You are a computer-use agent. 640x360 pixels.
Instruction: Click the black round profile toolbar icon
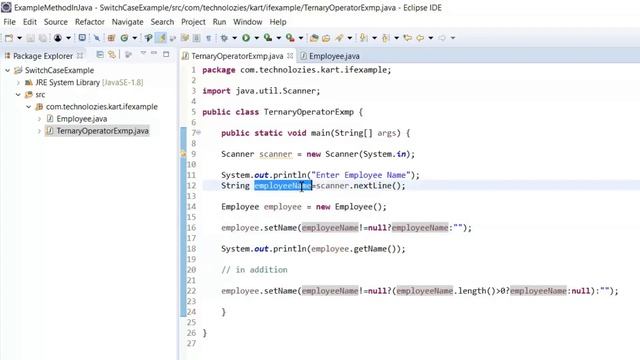point(58,38)
